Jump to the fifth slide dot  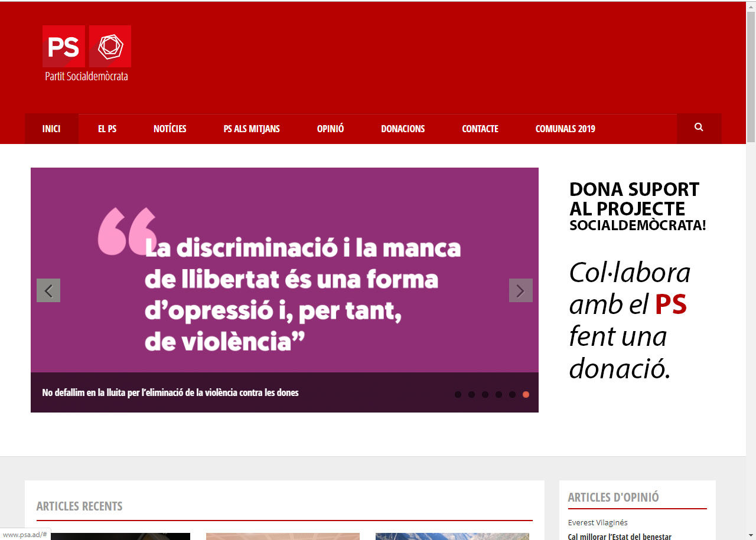pos(512,395)
